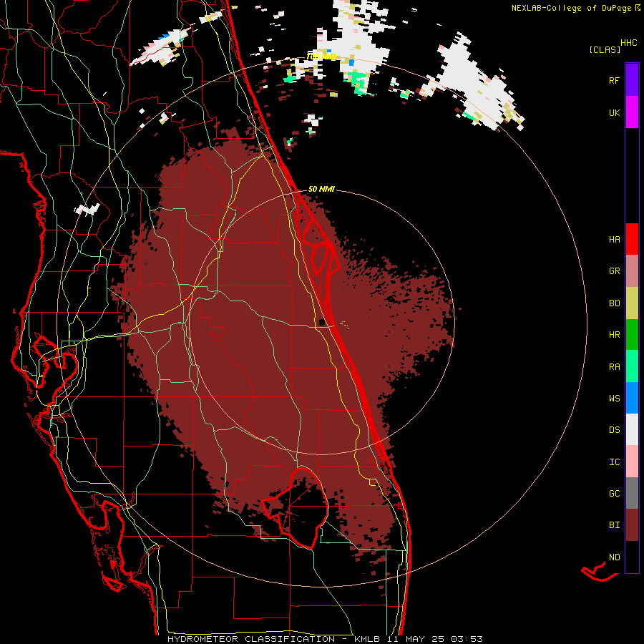Image resolution: width=644 pixels, height=644 pixels.
Task: Click the BI legend label
Action: click(614, 525)
